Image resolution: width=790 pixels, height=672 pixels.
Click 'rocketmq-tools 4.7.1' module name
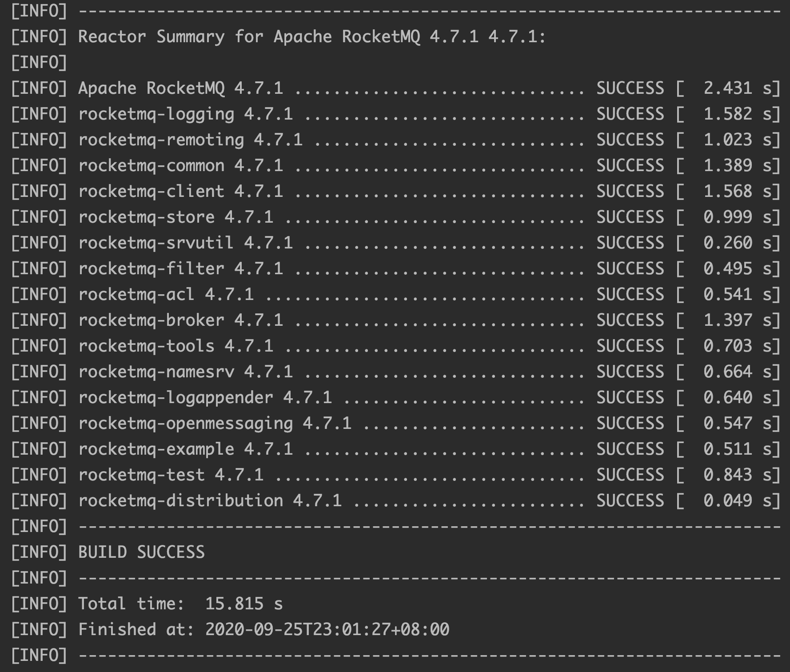click(176, 346)
